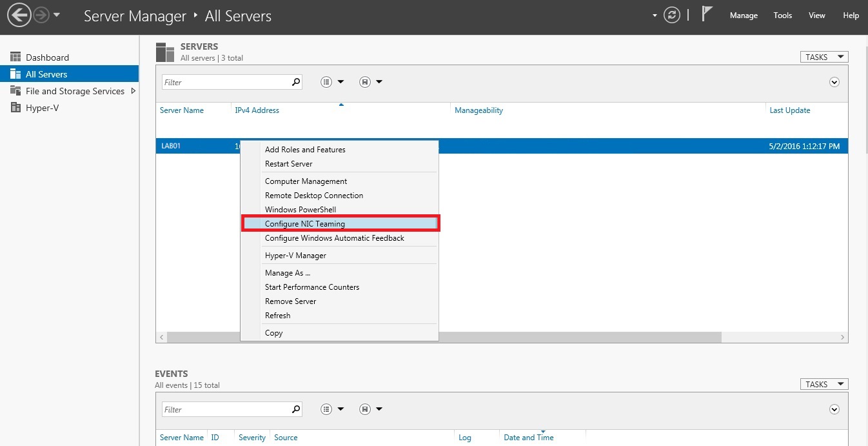
Task: Click the back navigation arrow
Action: click(x=19, y=15)
